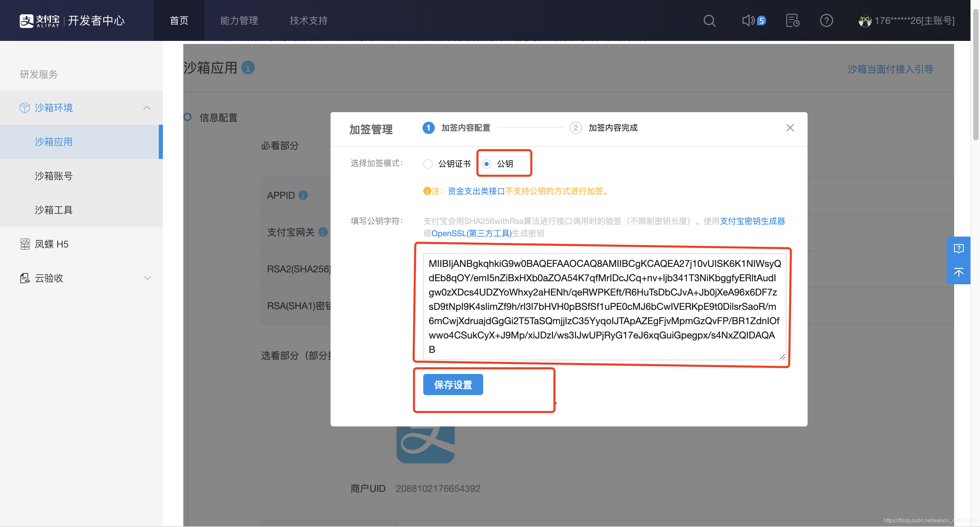Click the 开发者中心 title text
The width and height of the screenshot is (980, 527).
[96, 20]
